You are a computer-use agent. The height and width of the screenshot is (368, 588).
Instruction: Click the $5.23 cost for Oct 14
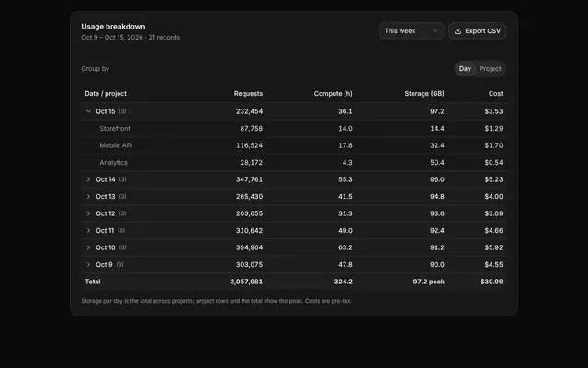[x=493, y=179]
